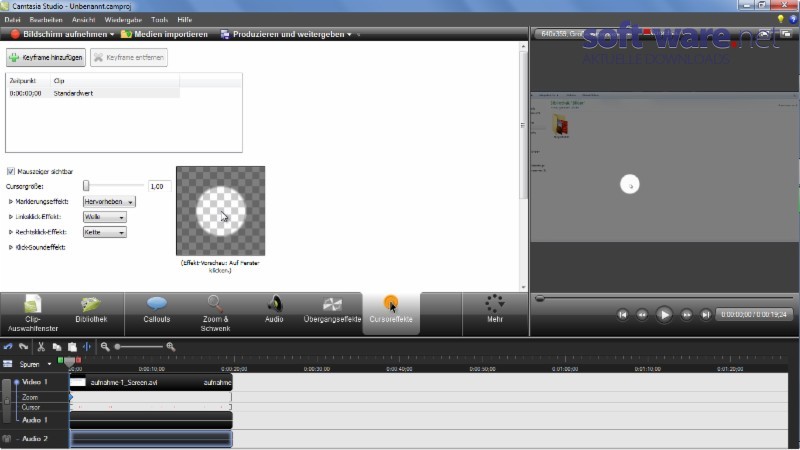Undo the last action in timeline toolbar
This screenshot has width=800, height=450.
[x=8, y=347]
